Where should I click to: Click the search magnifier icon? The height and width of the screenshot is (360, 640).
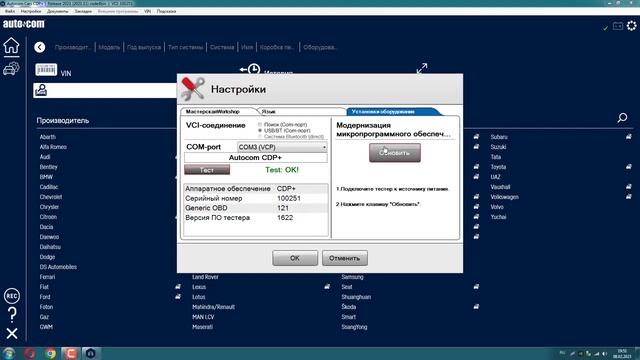tap(622, 118)
